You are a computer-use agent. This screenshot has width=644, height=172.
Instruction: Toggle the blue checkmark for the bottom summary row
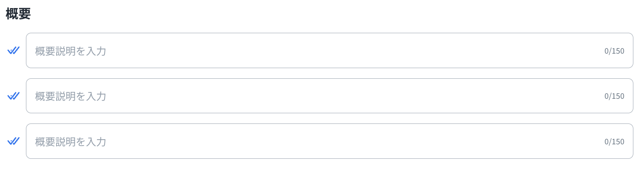tap(14, 141)
